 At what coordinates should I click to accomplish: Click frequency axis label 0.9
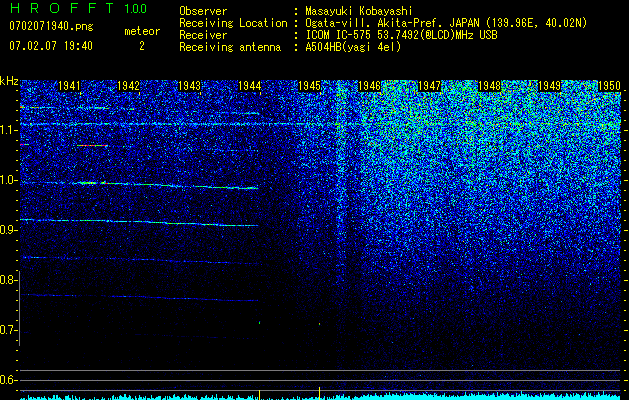(x=8, y=230)
